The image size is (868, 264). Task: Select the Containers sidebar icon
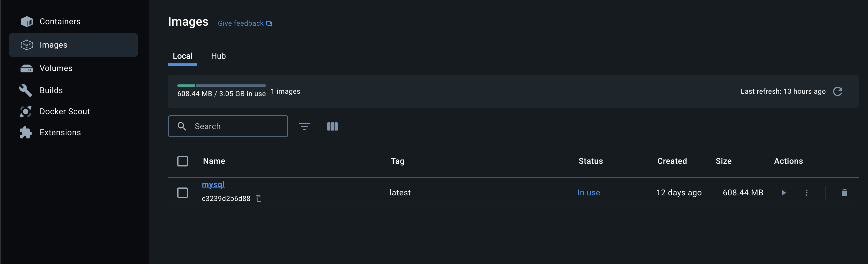[27, 21]
